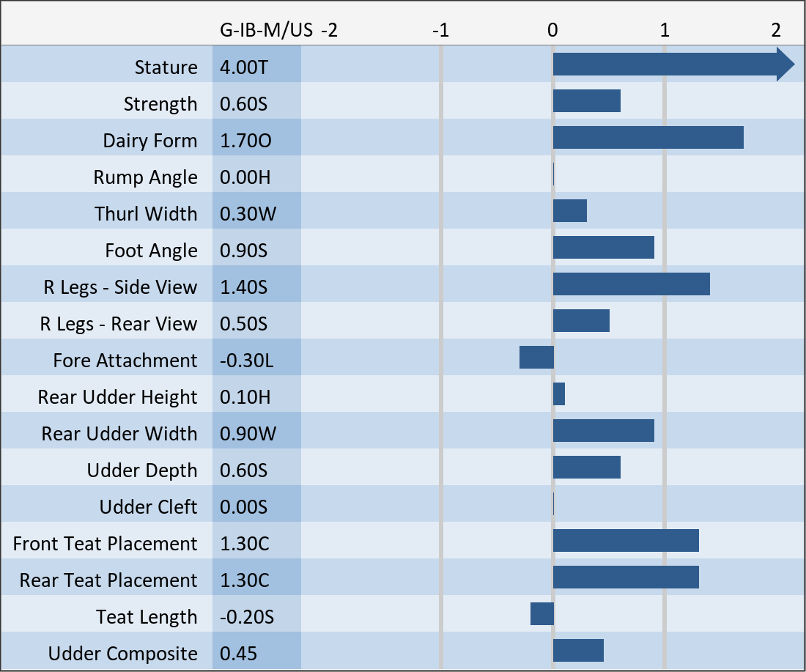Image resolution: width=806 pixels, height=672 pixels.
Task: Click the Udder Cleft label
Action: [148, 507]
